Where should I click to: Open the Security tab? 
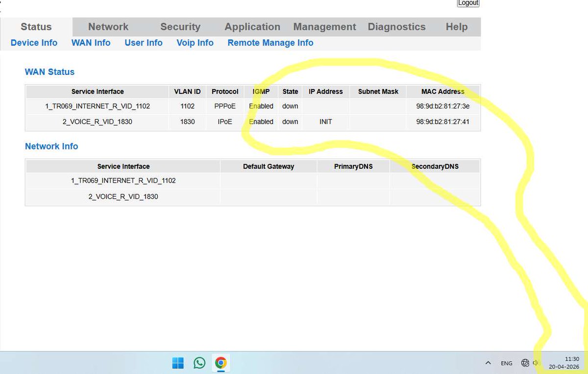coord(180,27)
